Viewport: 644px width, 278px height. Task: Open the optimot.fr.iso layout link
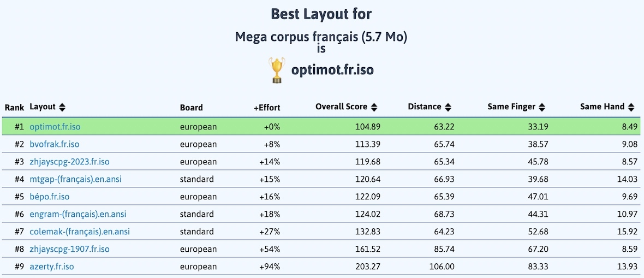(x=55, y=127)
